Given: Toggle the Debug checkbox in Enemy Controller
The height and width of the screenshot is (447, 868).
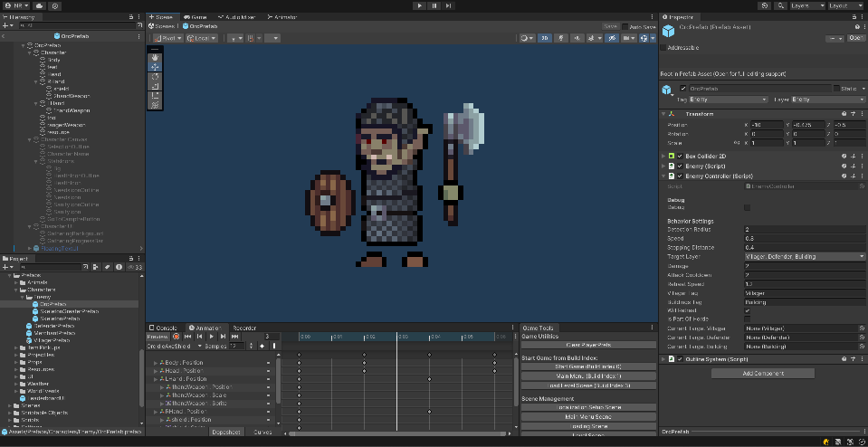Looking at the screenshot, I should coord(748,207).
